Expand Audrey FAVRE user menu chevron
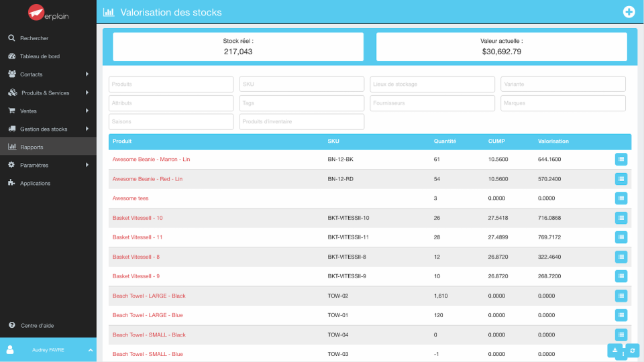The height and width of the screenshot is (362, 644). (x=91, y=350)
